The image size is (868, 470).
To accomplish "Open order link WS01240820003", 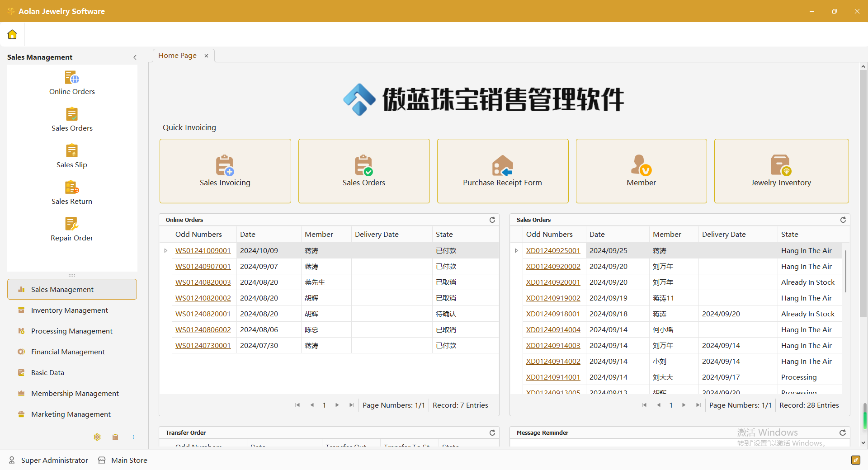I will click(203, 282).
